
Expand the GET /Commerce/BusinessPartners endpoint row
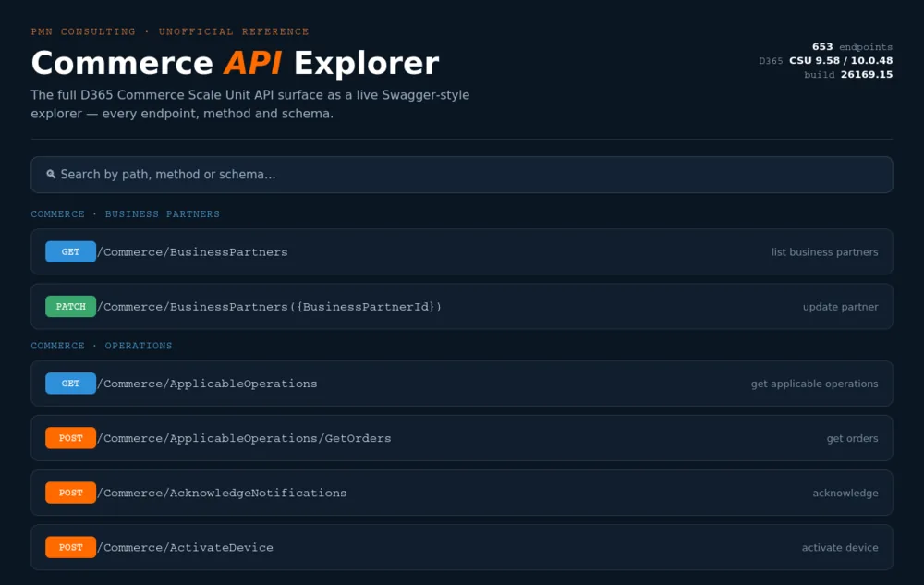[461, 251]
